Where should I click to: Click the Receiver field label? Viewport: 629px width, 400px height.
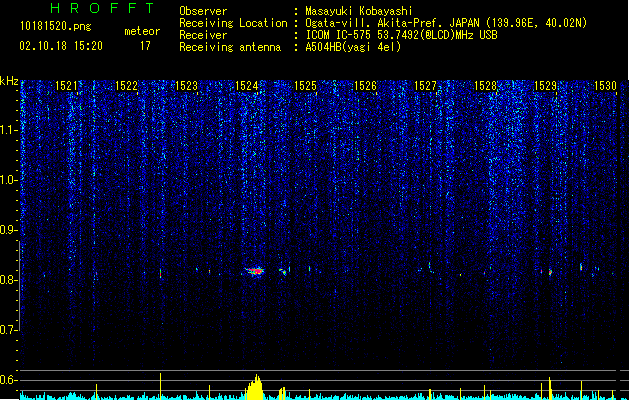point(203,35)
